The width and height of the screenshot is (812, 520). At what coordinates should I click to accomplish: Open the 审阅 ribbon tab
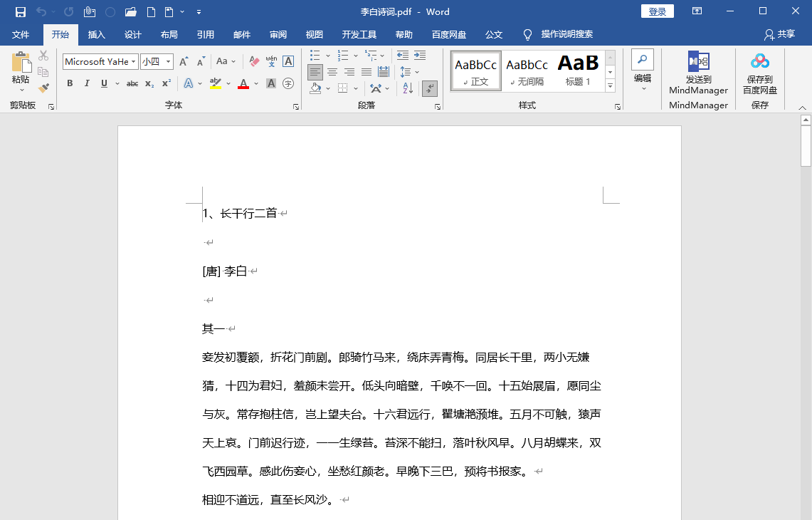(x=278, y=34)
